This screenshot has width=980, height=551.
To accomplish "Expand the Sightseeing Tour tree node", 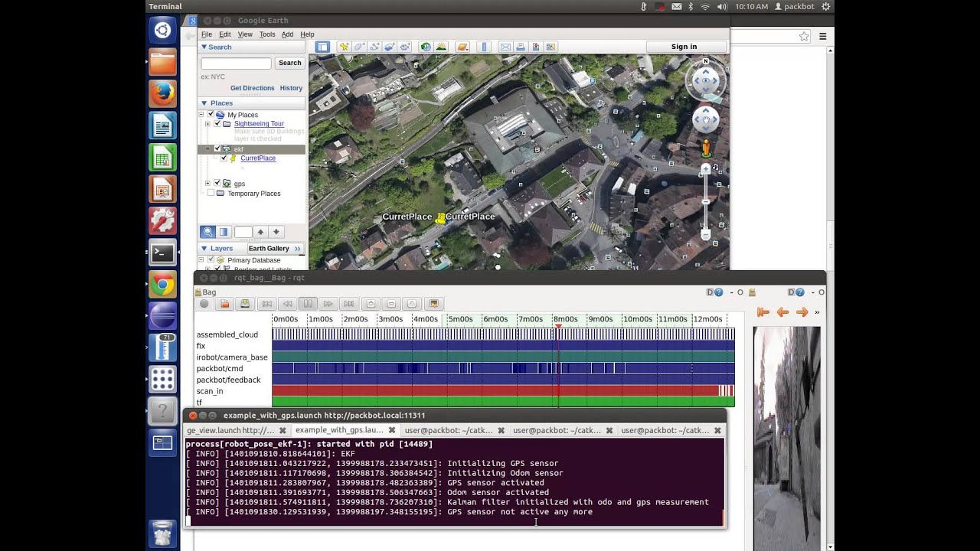I will tap(207, 124).
